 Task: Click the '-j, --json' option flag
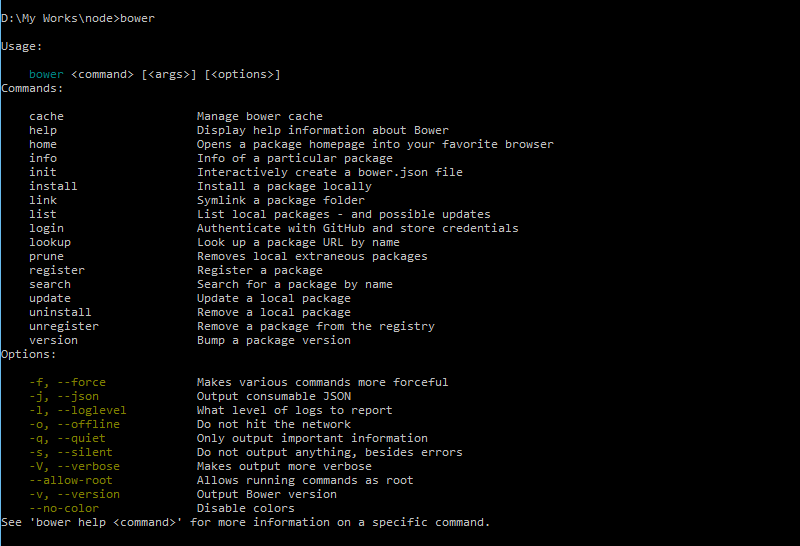coord(64,396)
